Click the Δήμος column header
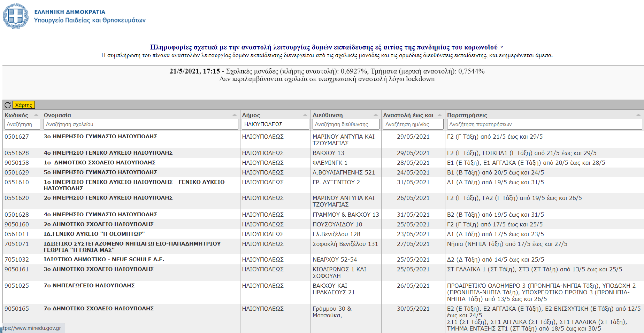This screenshot has height=333, width=644. 251,115
